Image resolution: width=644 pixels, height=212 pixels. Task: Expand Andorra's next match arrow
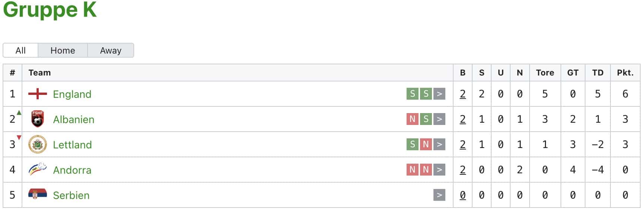pos(439,170)
